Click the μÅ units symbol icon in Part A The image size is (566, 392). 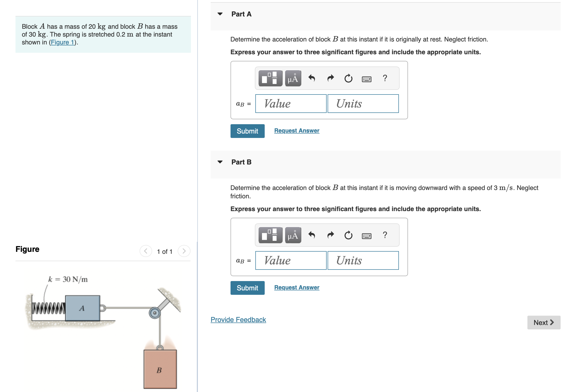293,78
